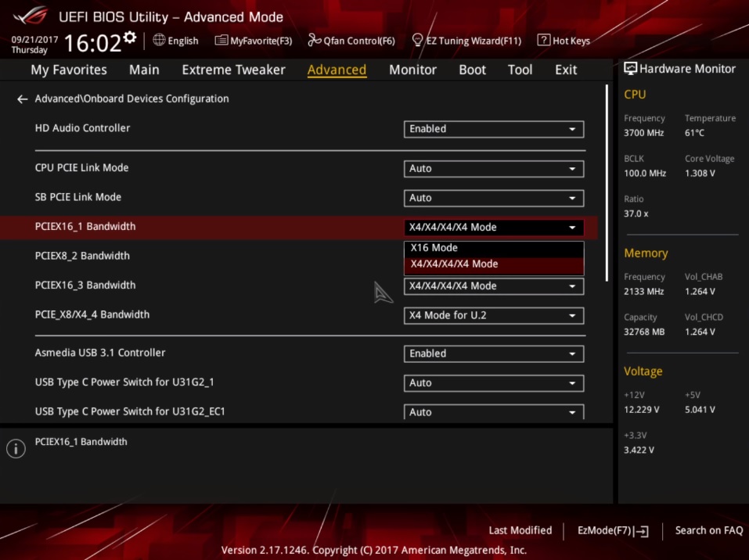Viewport: 749px width, 560px height.
Task: Open the My Favorites tab
Action: (x=69, y=70)
